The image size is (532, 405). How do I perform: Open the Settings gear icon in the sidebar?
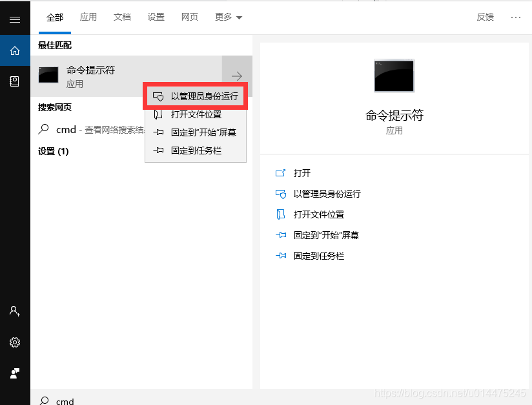(x=15, y=342)
